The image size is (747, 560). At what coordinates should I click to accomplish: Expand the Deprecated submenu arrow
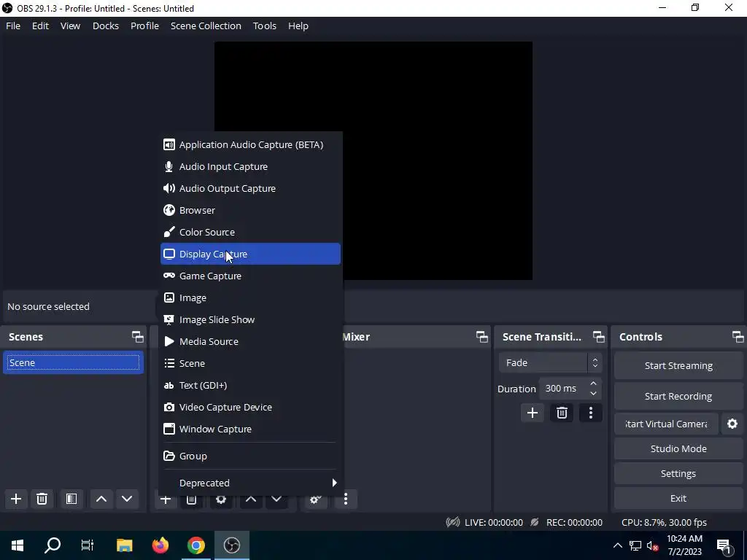pos(334,483)
